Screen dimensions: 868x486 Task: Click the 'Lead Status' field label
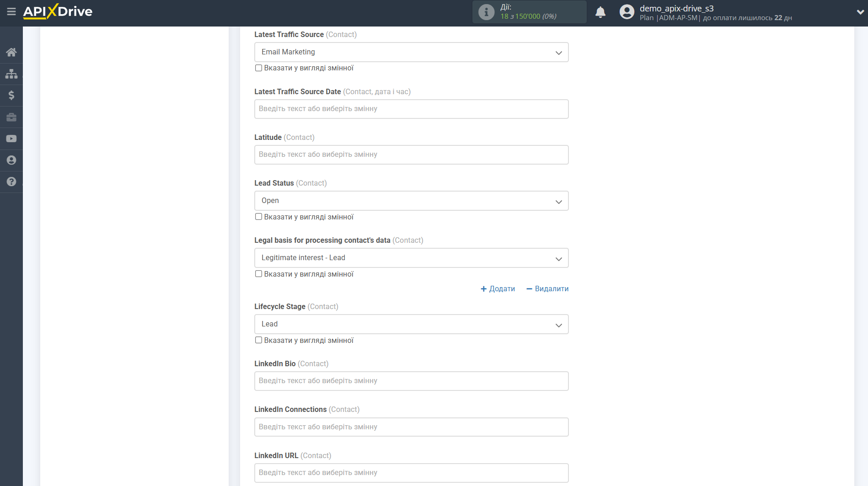pyautogui.click(x=274, y=183)
